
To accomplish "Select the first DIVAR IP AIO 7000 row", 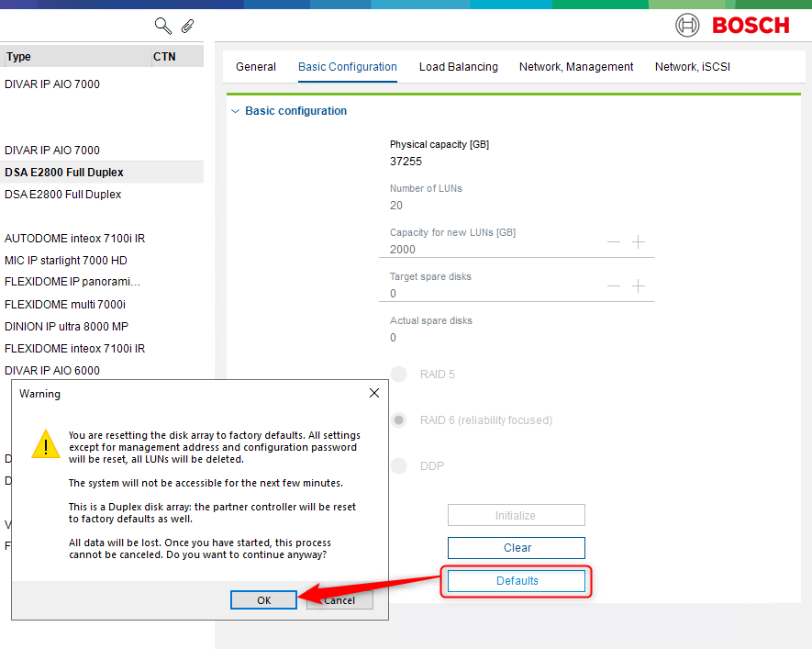I will tap(102, 84).
